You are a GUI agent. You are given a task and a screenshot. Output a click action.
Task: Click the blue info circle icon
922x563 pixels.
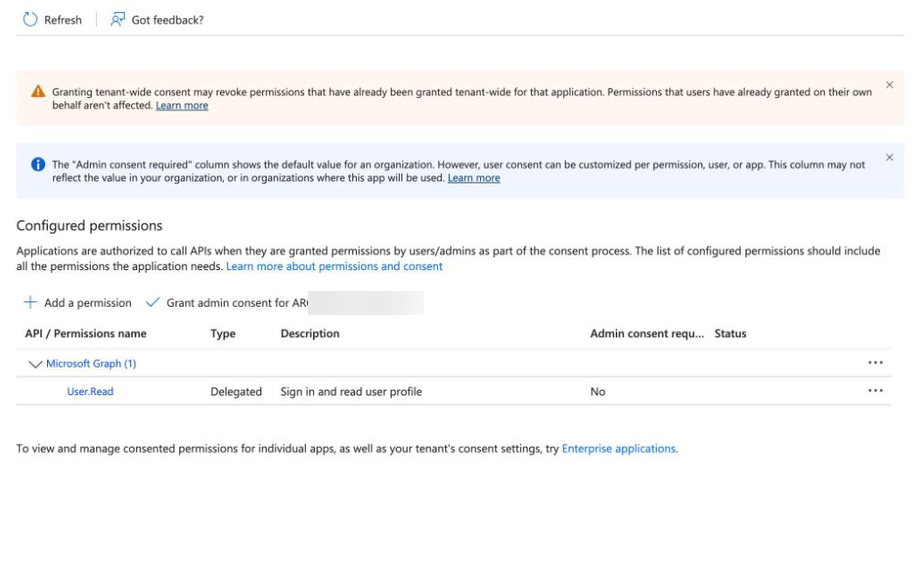(x=38, y=164)
